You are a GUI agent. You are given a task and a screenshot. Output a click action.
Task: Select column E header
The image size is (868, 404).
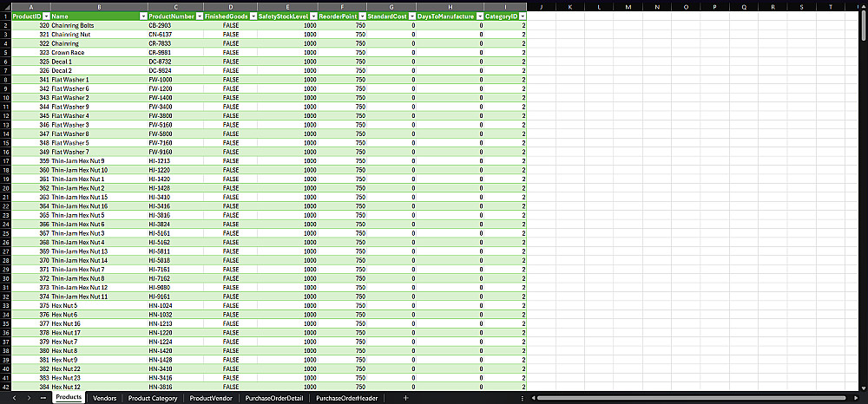287,7
